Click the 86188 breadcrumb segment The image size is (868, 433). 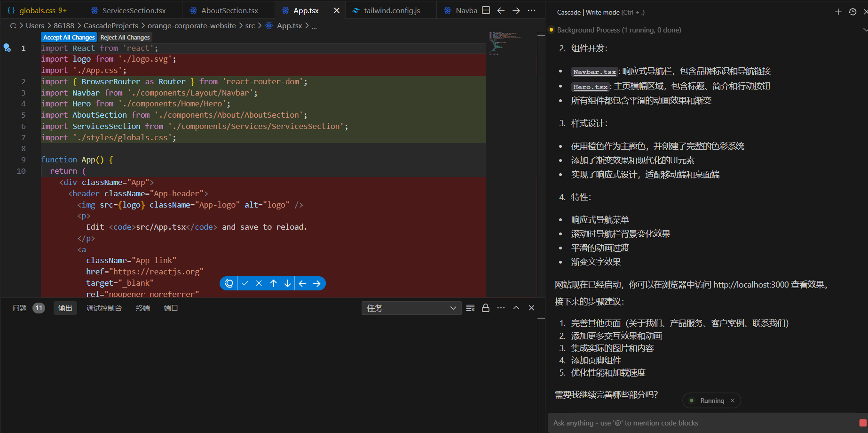click(64, 25)
